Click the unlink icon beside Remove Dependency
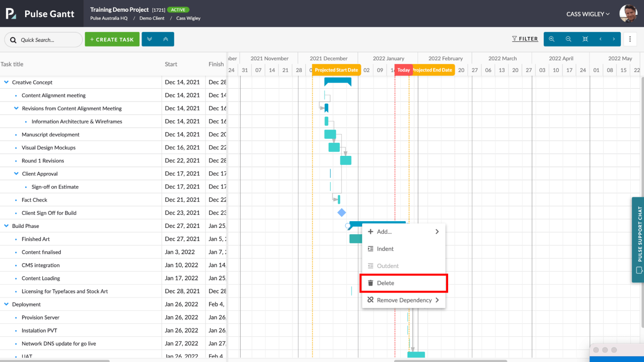The height and width of the screenshot is (362, 644). (371, 300)
